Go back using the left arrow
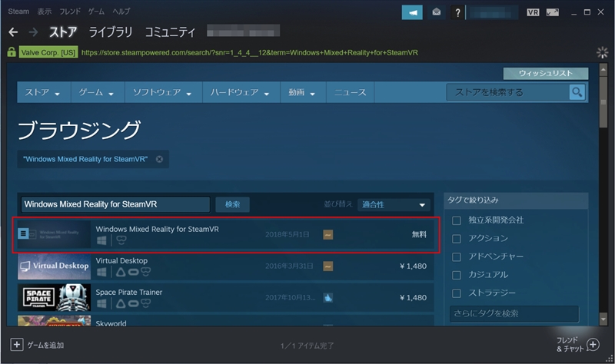This screenshot has height=364, width=615. (x=13, y=32)
